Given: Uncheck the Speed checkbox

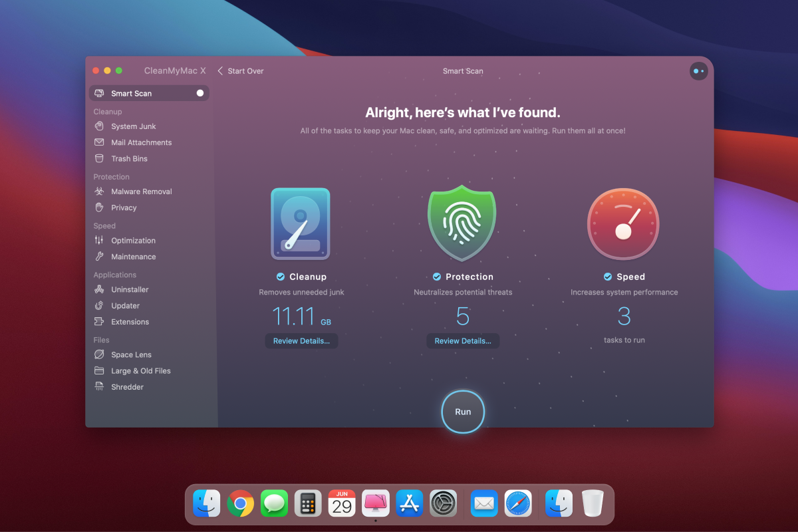Looking at the screenshot, I should [608, 277].
